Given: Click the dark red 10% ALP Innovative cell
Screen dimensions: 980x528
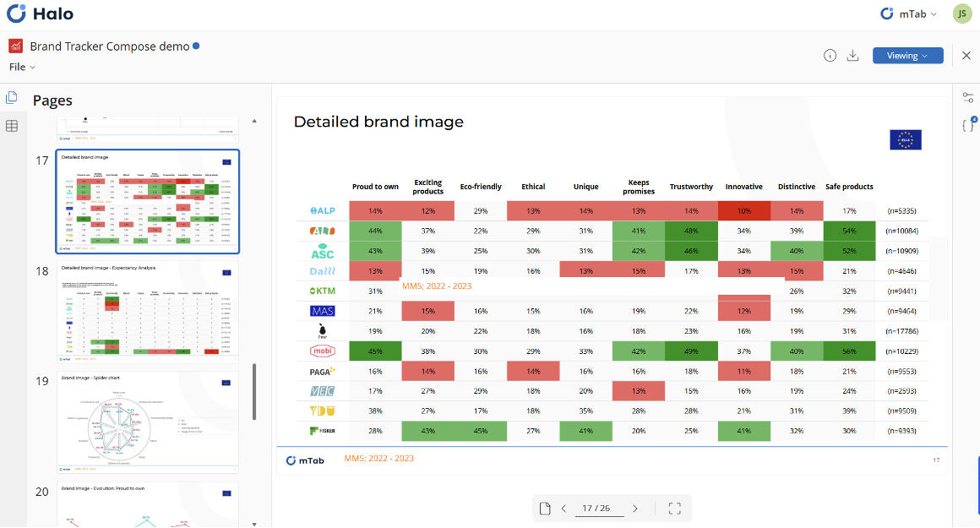Looking at the screenshot, I should [x=743, y=210].
